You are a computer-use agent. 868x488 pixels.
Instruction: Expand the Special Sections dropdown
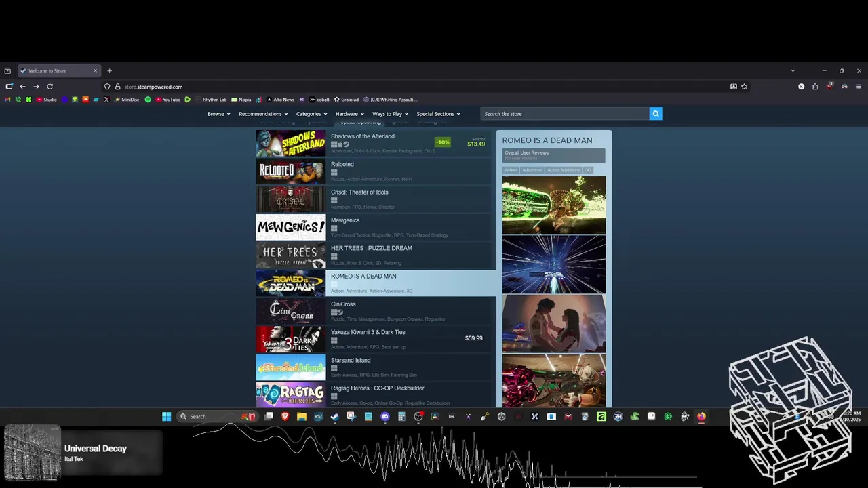pyautogui.click(x=438, y=114)
